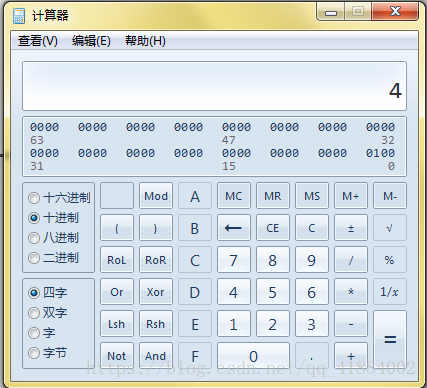Click the hex digit A key
The image size is (427, 388).
pos(195,196)
